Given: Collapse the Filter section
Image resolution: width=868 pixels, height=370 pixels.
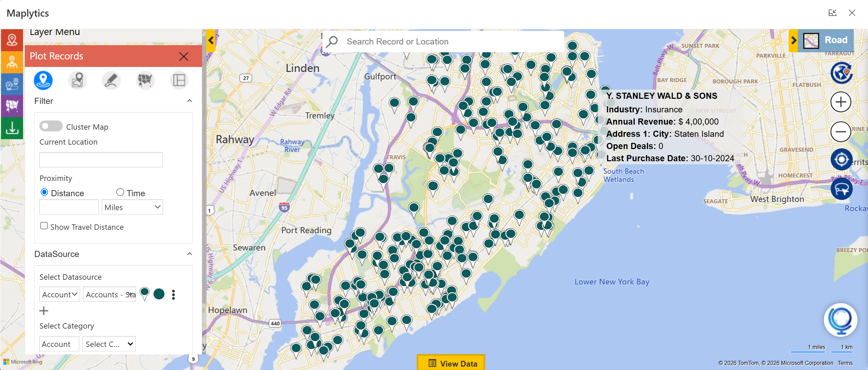Looking at the screenshot, I should coord(190,101).
